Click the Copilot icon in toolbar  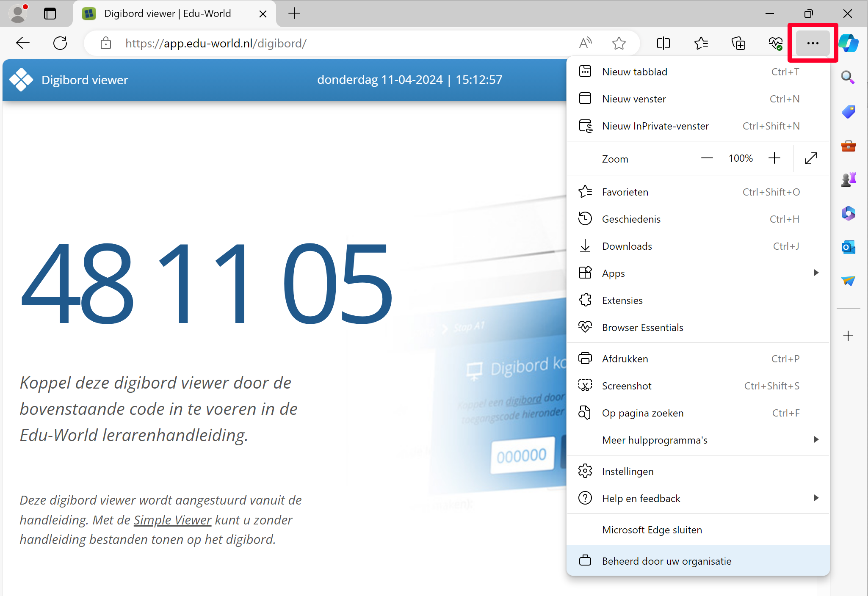[x=849, y=43]
